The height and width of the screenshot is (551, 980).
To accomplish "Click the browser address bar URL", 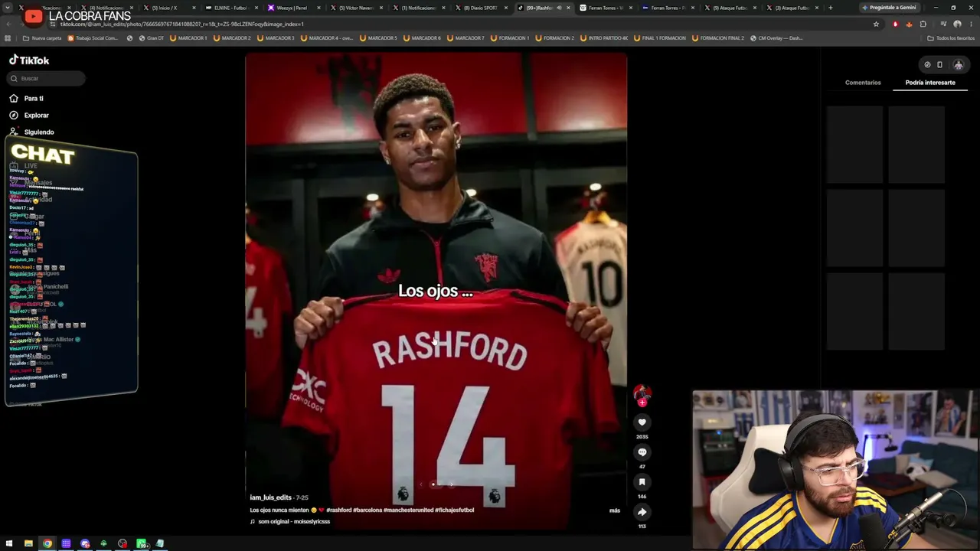I will tap(182, 24).
